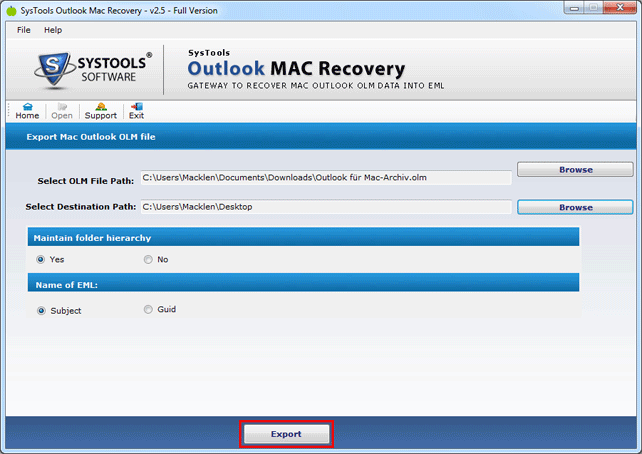Click the SysTools Software shield logo

coord(53,68)
